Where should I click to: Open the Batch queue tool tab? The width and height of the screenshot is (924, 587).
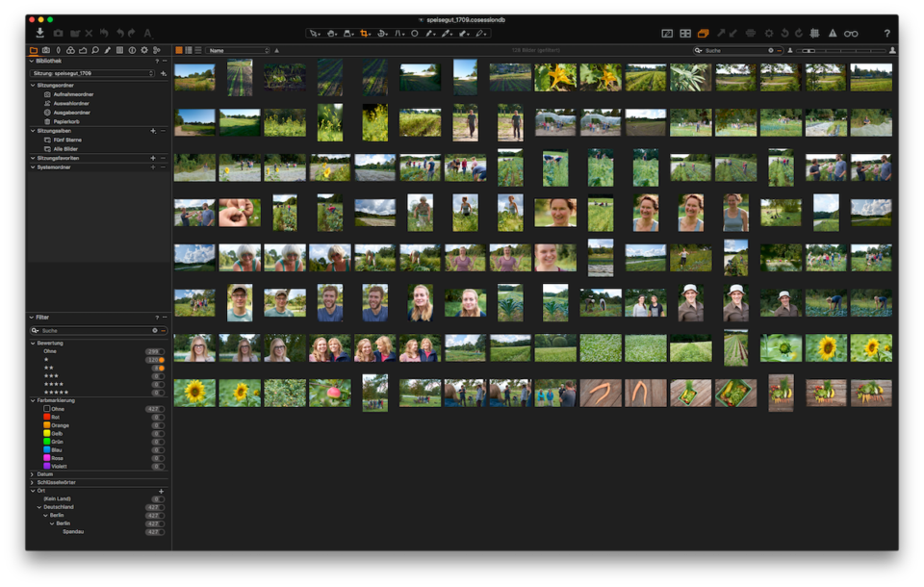(x=157, y=51)
